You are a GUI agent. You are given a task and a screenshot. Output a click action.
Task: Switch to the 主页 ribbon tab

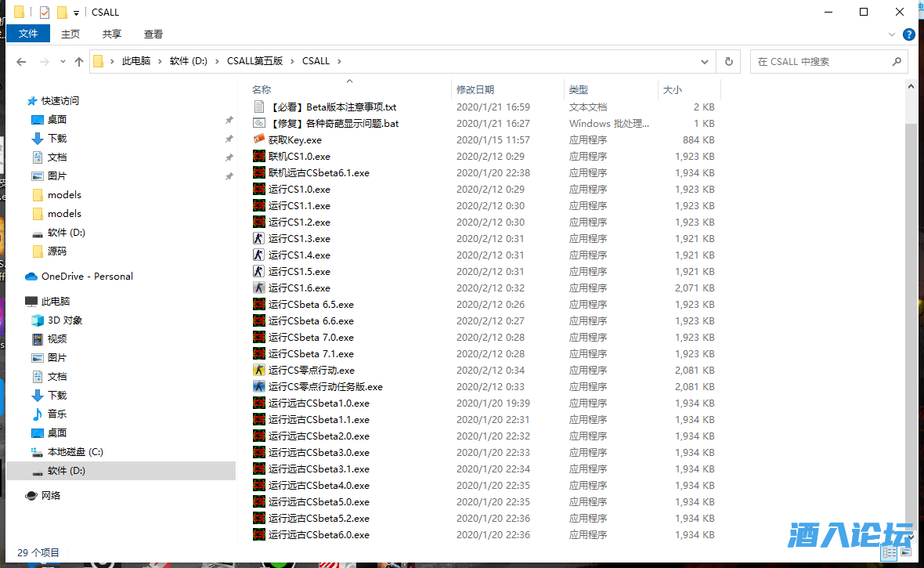(70, 34)
